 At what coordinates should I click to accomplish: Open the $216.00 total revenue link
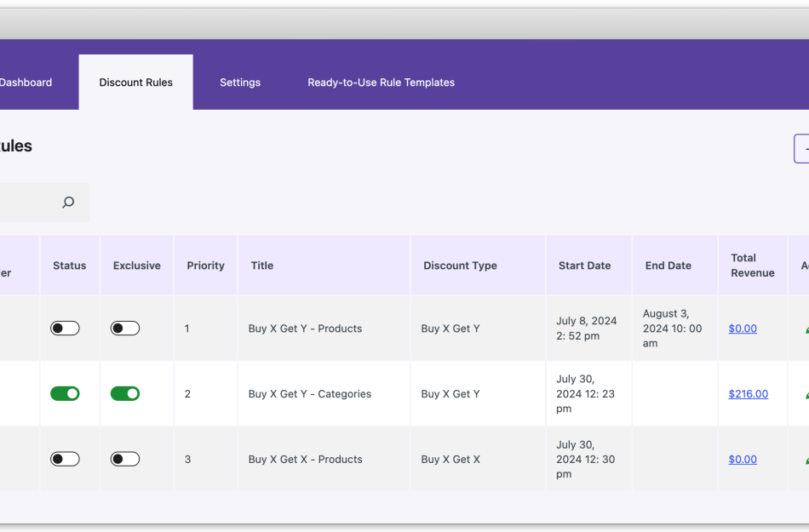pos(748,393)
